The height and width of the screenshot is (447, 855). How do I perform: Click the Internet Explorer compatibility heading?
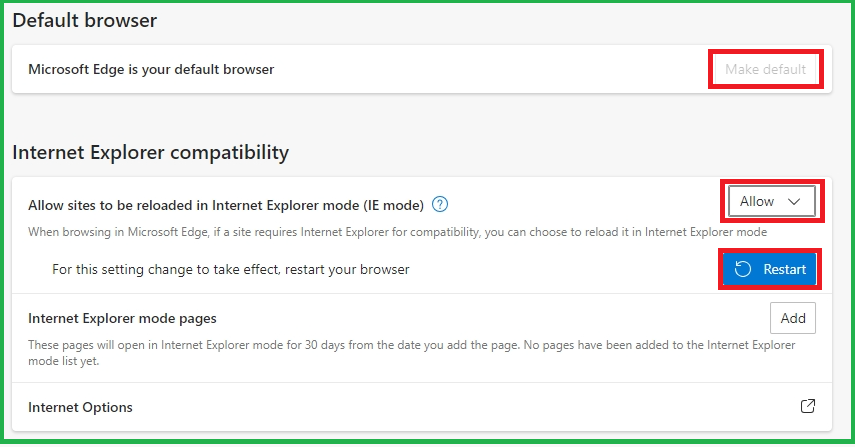click(x=150, y=153)
